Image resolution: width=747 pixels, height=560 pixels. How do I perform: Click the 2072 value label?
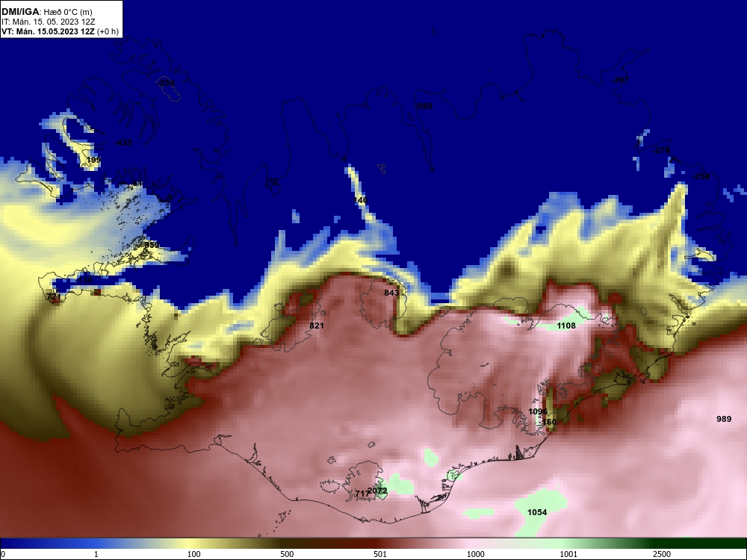point(378,491)
